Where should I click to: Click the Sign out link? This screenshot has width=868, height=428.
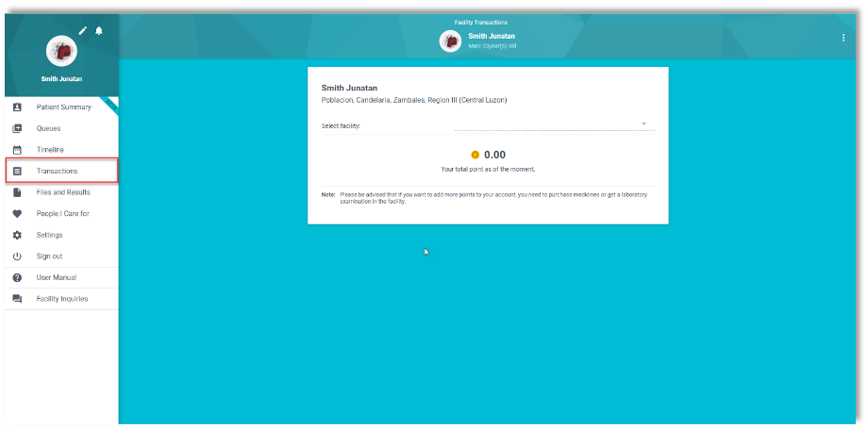pos(49,256)
